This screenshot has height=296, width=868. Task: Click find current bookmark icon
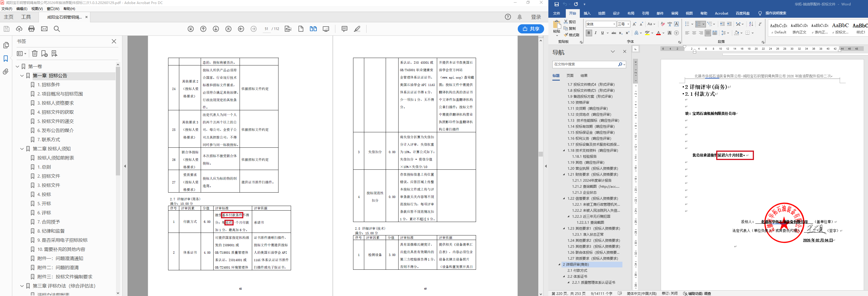coord(54,53)
